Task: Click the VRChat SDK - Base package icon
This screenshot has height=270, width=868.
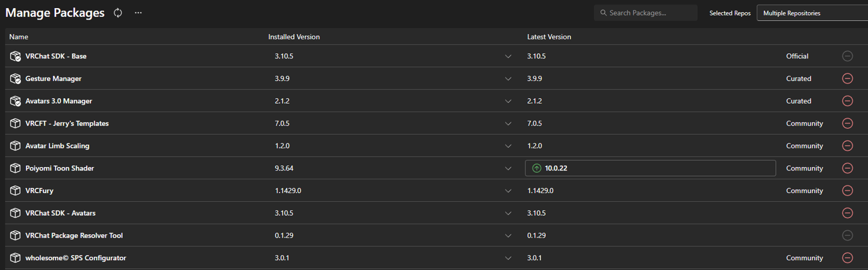Action: [16, 56]
